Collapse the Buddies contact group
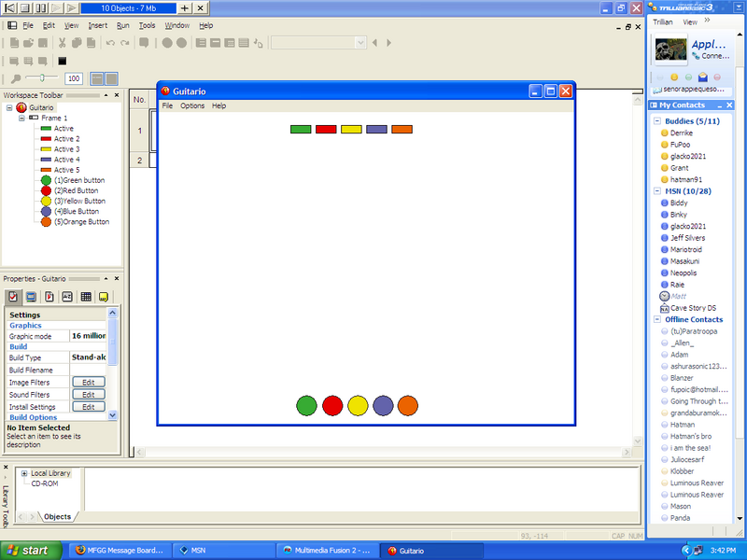 [x=655, y=121]
